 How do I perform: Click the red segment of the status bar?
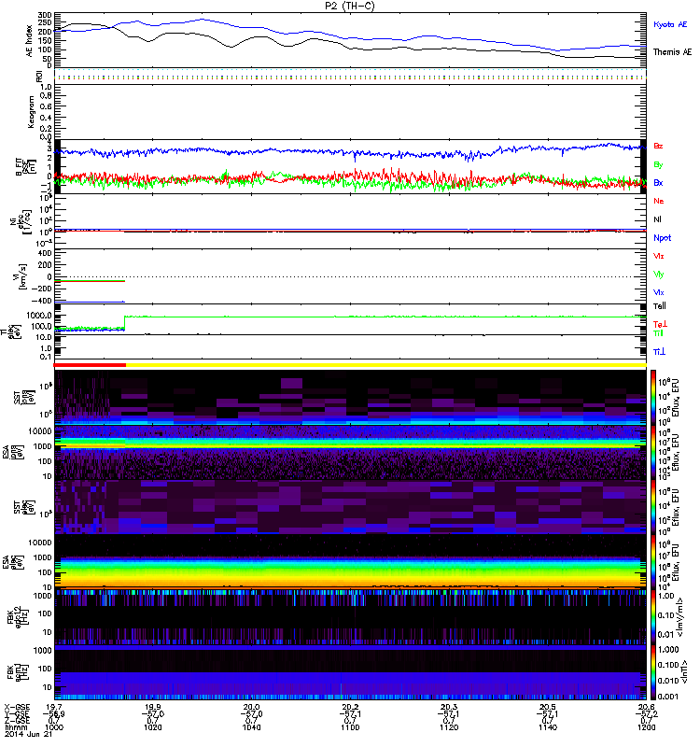[90, 365]
